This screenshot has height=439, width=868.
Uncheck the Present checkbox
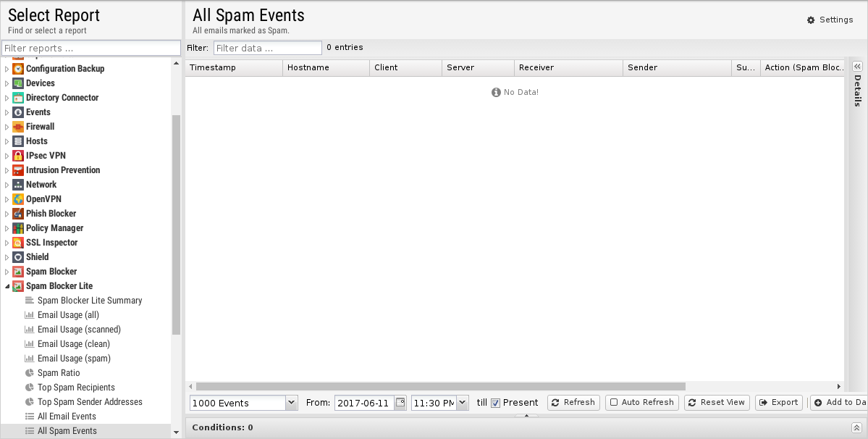coord(496,403)
